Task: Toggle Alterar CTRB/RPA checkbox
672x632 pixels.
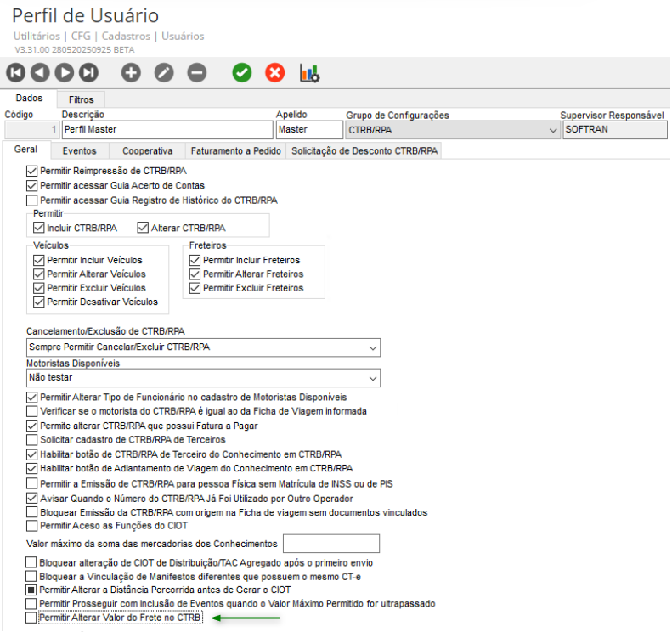Action: tap(143, 228)
